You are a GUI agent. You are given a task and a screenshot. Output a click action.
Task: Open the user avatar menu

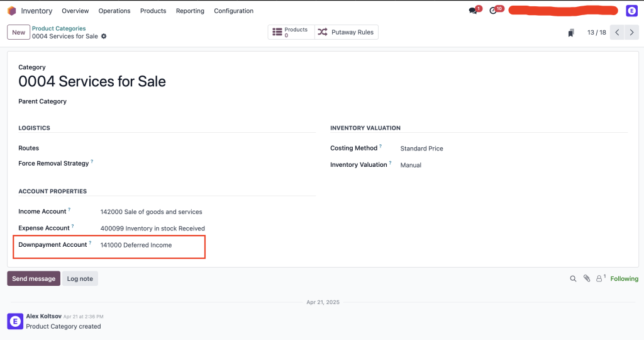pyautogui.click(x=631, y=11)
